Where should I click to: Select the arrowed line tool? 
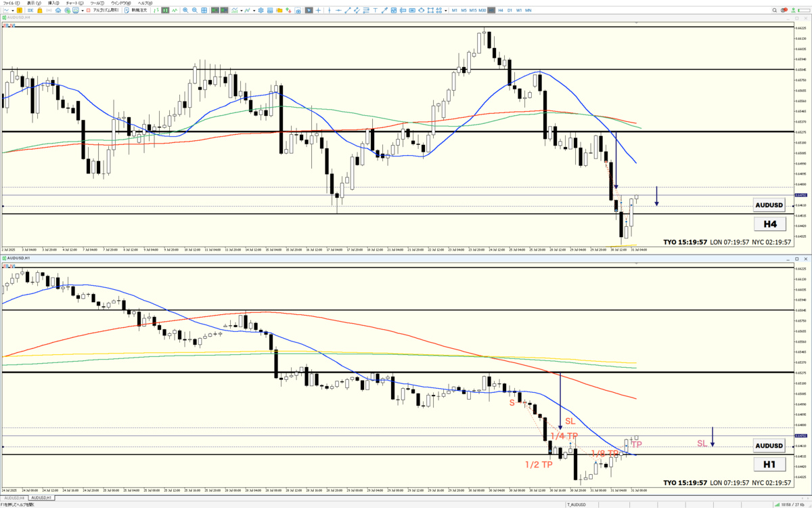(384, 10)
